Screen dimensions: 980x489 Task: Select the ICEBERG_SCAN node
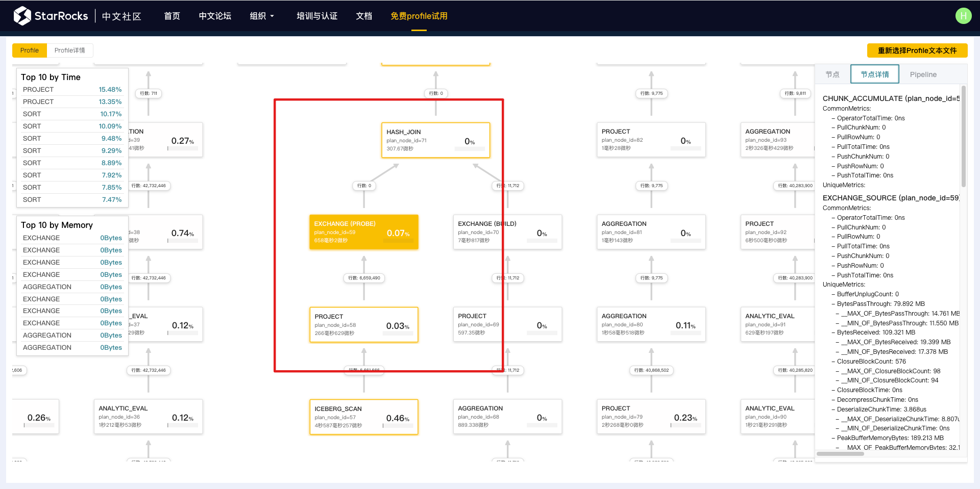(x=363, y=417)
